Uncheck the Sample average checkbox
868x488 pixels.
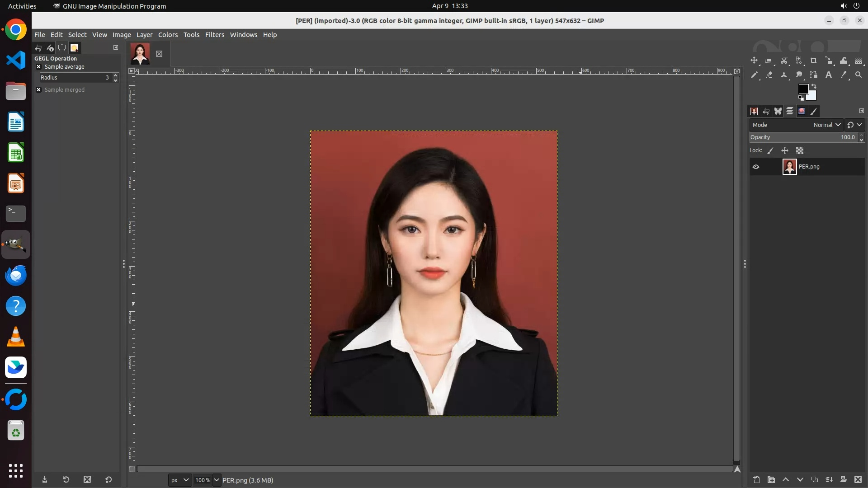(39, 67)
